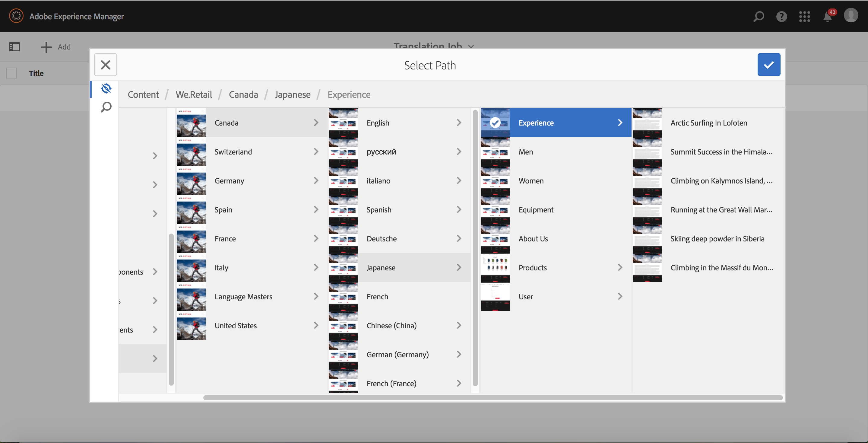Expand the United States chevron
868x443 pixels.
(316, 325)
